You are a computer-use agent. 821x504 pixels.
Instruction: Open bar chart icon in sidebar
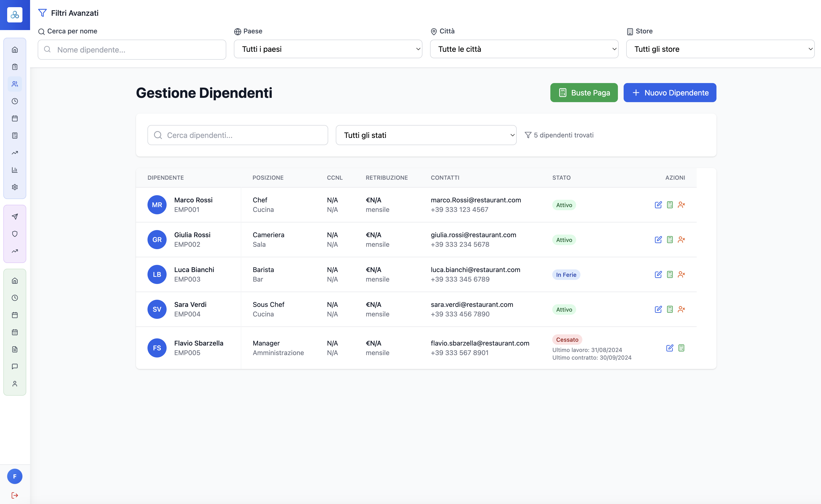point(15,170)
